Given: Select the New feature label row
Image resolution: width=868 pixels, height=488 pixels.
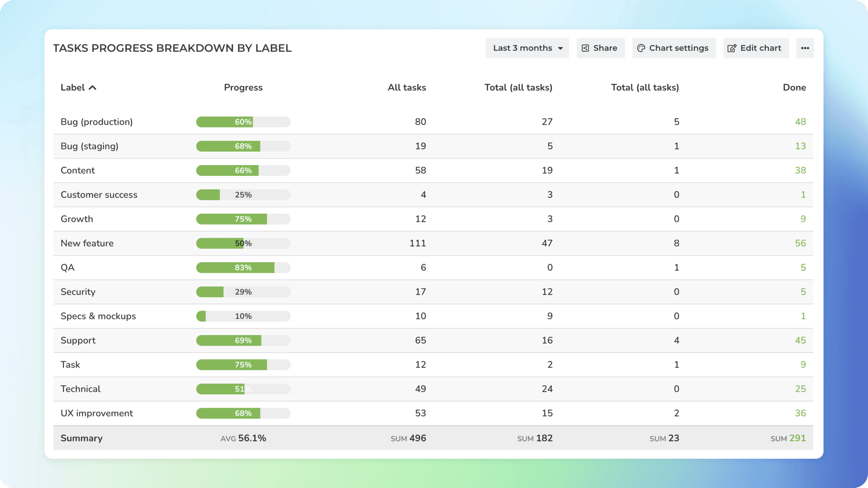Looking at the screenshot, I should point(87,243).
